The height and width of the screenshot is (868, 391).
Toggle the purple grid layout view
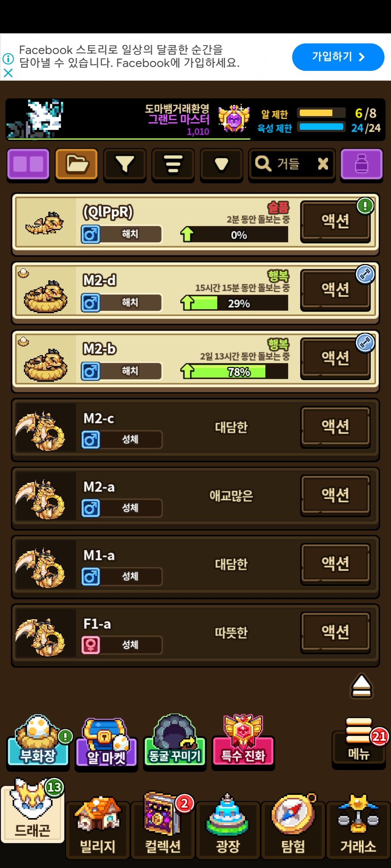[28, 165]
